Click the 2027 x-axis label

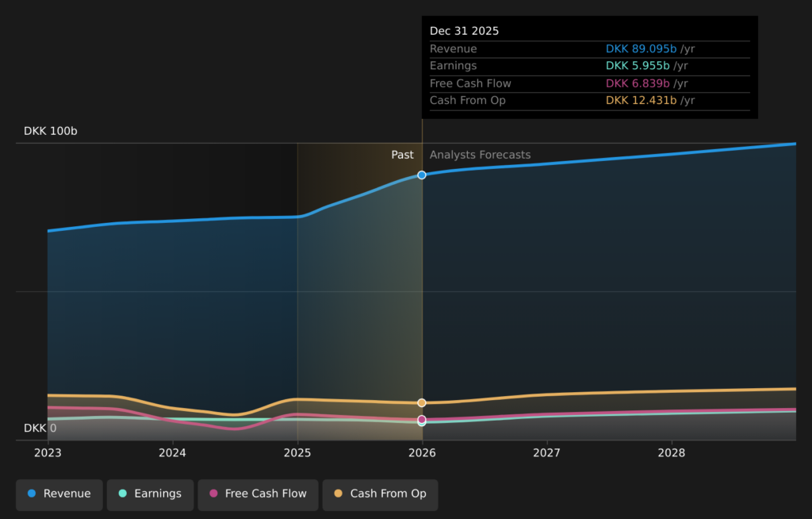tap(546, 452)
